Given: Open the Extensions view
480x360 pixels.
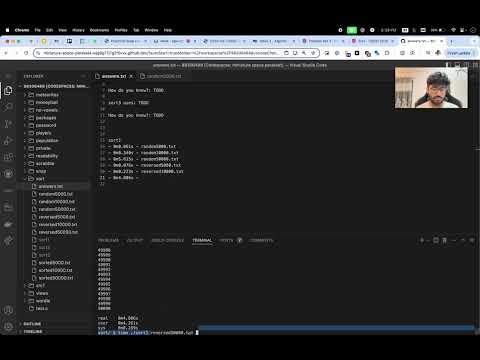Looking at the screenshot, I should coord(8,157).
